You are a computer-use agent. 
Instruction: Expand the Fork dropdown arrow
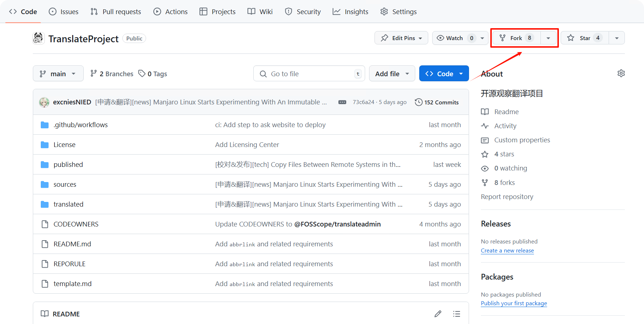pos(548,38)
